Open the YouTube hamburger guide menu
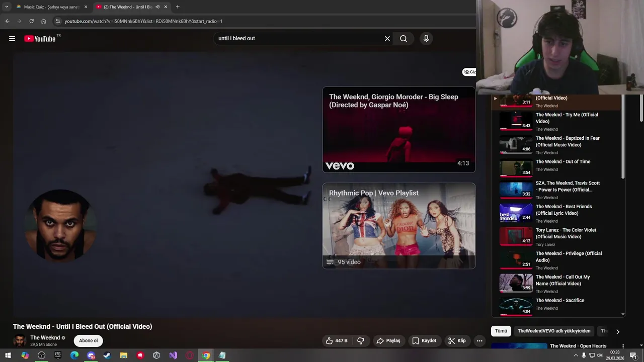This screenshot has width=644, height=362. pos(12,39)
